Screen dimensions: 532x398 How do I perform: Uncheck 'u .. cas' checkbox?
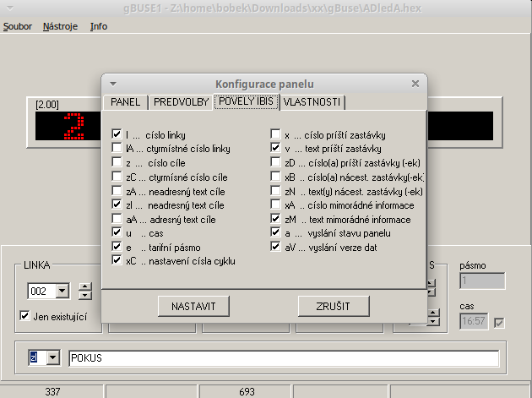[x=117, y=232]
